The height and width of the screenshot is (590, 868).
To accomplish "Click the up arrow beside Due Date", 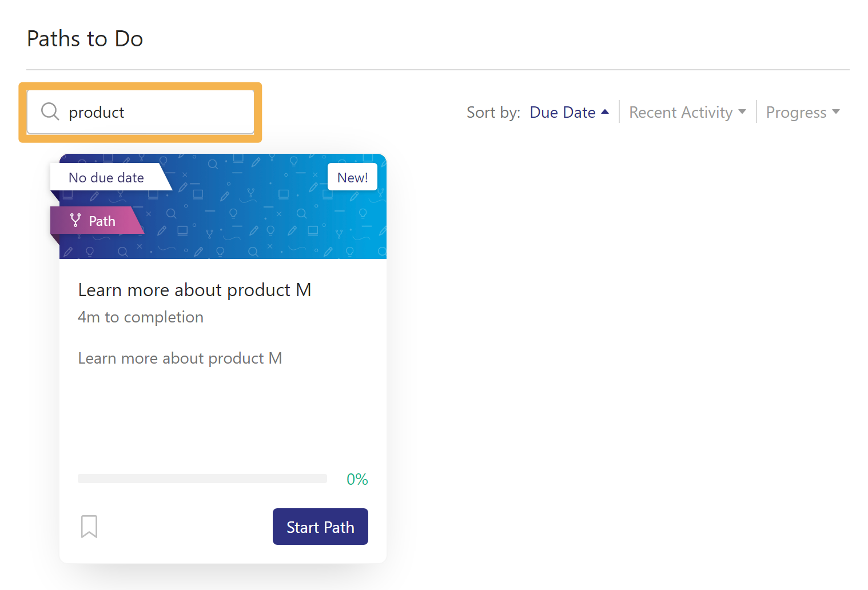I will (605, 112).
